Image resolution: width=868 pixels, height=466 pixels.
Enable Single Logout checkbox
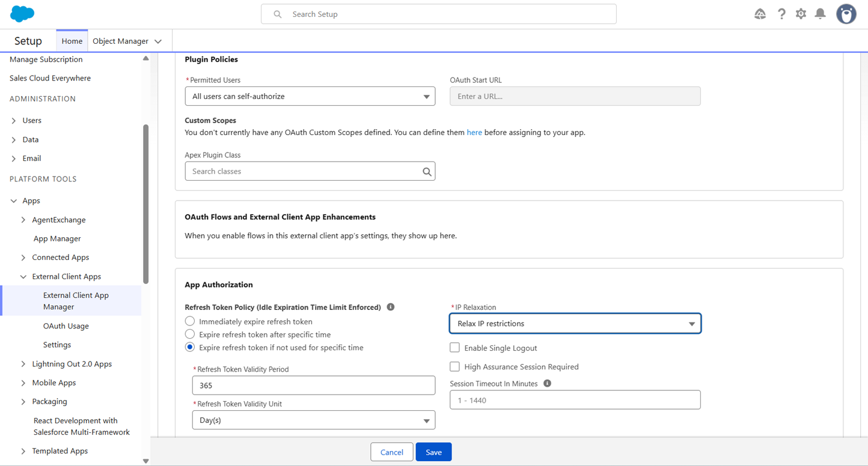click(x=455, y=348)
